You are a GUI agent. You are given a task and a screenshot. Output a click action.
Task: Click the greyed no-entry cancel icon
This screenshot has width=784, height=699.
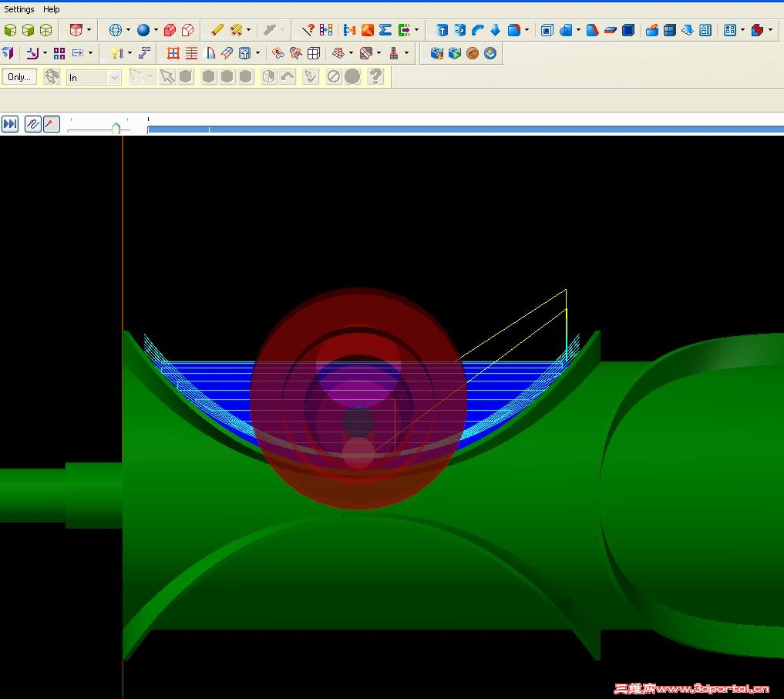pos(334,76)
